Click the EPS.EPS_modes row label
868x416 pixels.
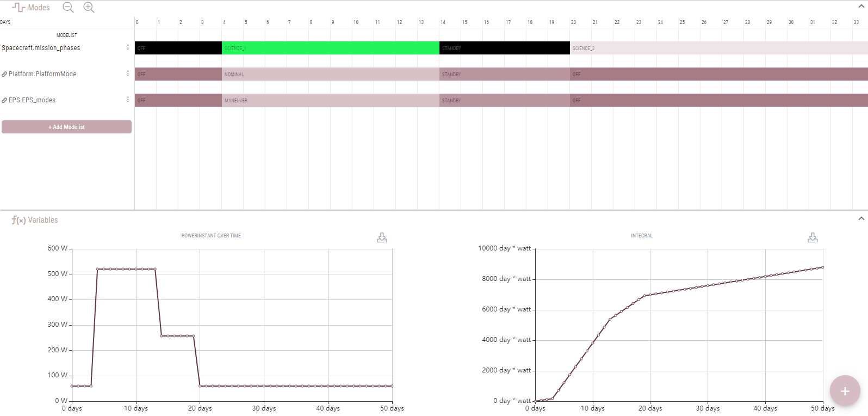(x=32, y=100)
